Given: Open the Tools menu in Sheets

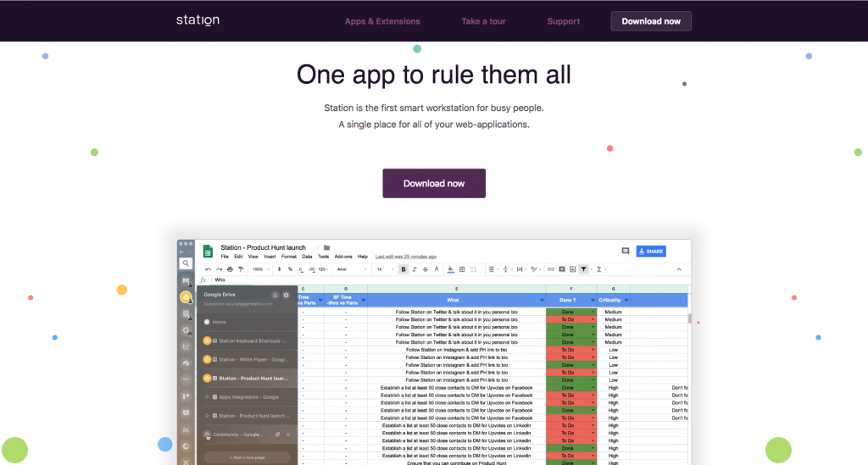Looking at the screenshot, I should pos(323,257).
